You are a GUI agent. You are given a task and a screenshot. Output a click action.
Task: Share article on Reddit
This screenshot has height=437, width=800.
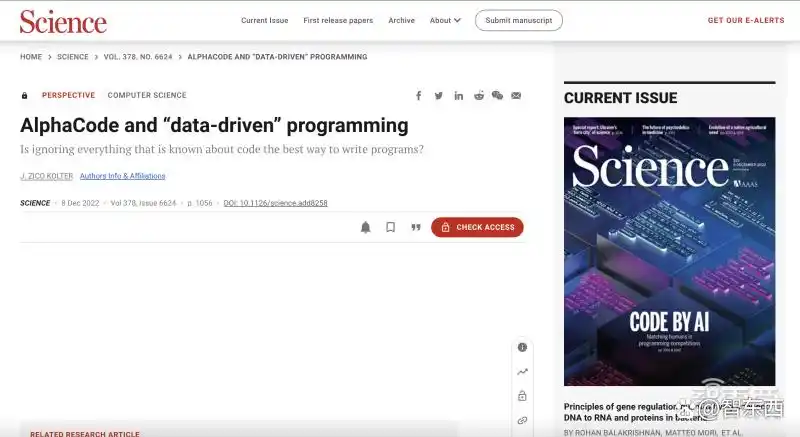(479, 96)
